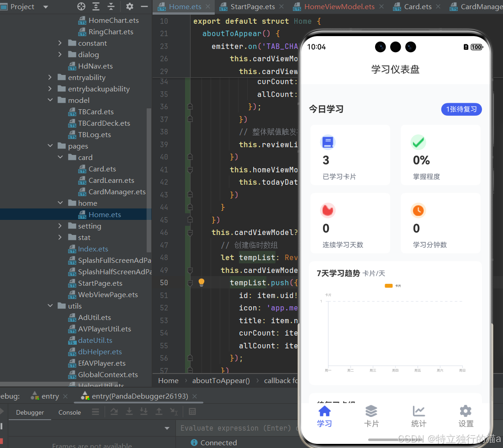The width and height of the screenshot is (503, 448).
Task: Click the lightbulb quick-fix icon on line 50
Action: [201, 283]
